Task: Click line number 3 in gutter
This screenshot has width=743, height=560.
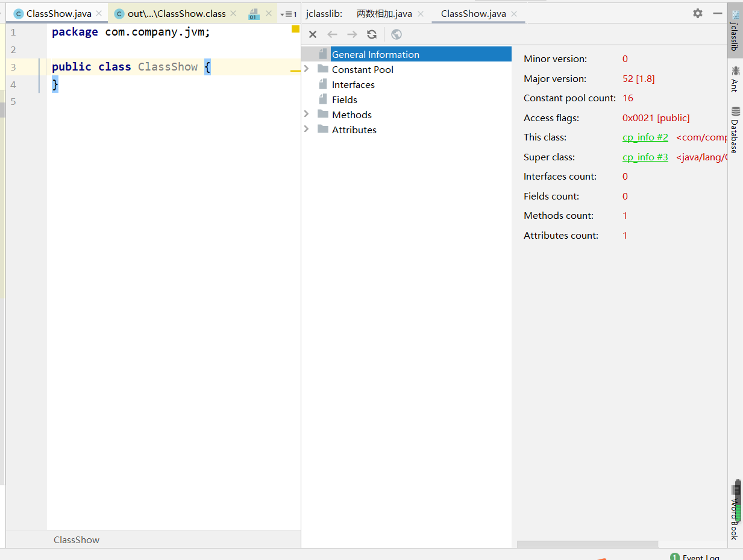Action: point(13,67)
